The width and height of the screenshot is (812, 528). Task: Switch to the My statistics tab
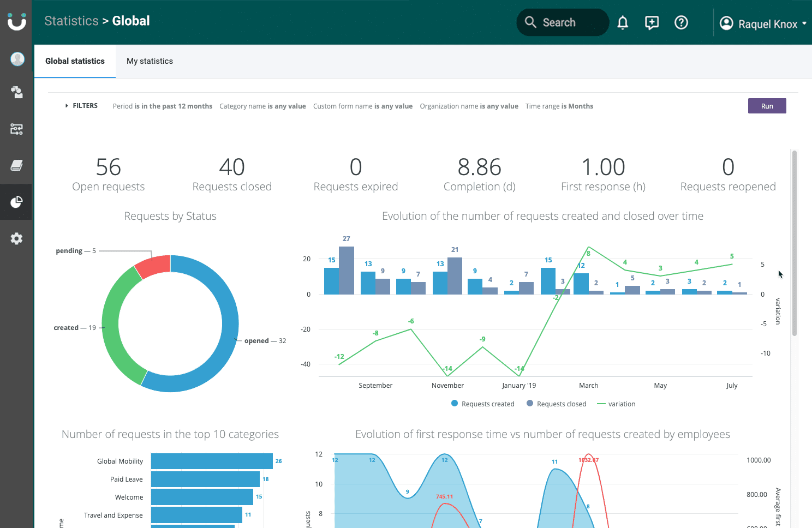point(150,61)
